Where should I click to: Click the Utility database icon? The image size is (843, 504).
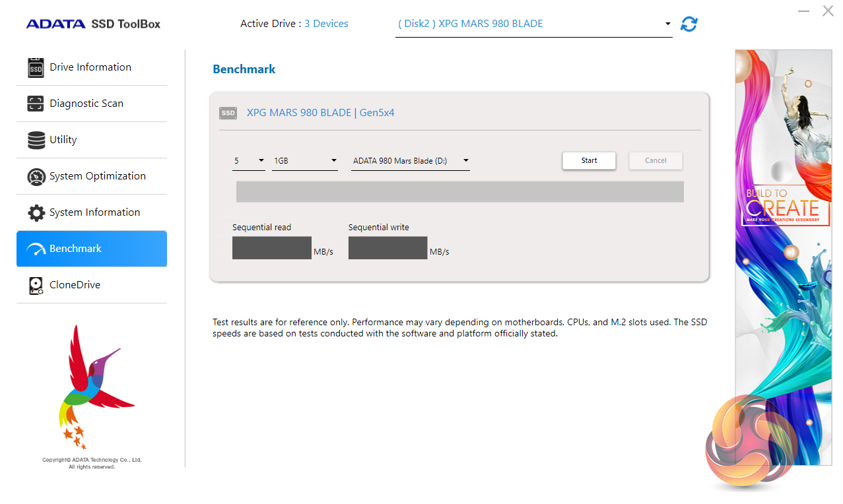click(x=36, y=140)
